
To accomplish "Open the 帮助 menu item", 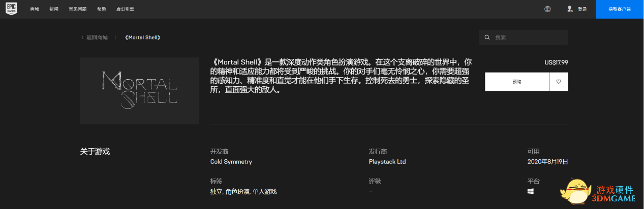I will (102, 9).
